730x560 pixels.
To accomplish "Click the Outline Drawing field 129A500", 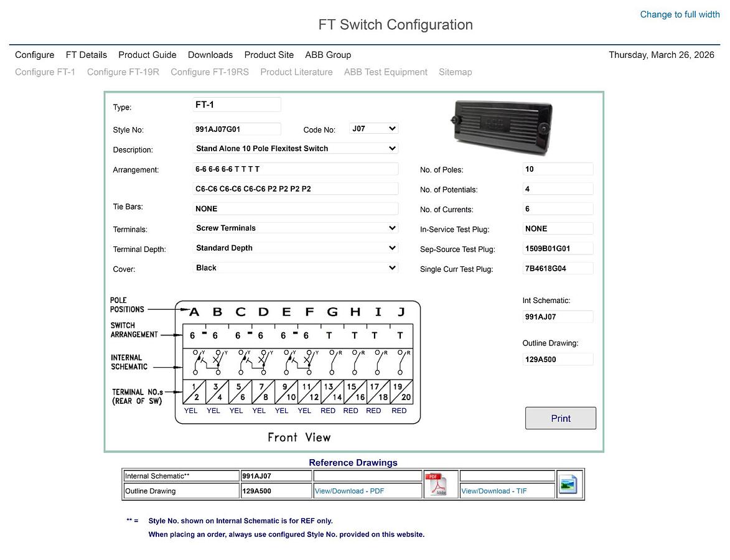I will [x=558, y=360].
